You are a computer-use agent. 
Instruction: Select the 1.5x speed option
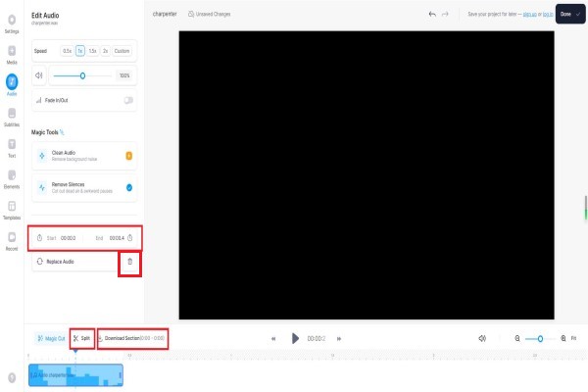(x=92, y=50)
